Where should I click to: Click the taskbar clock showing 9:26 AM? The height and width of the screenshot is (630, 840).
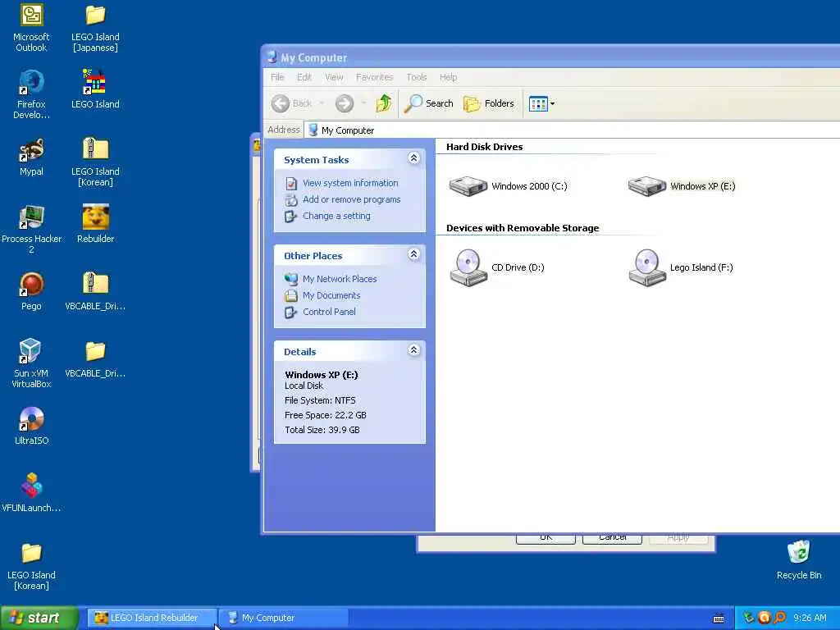coord(810,618)
